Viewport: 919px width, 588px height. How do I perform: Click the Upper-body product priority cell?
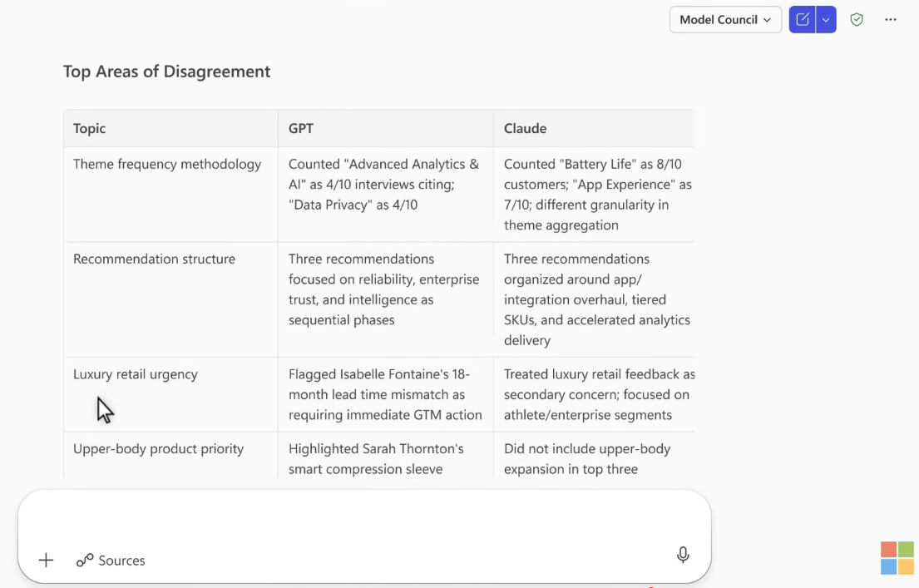pos(158,449)
